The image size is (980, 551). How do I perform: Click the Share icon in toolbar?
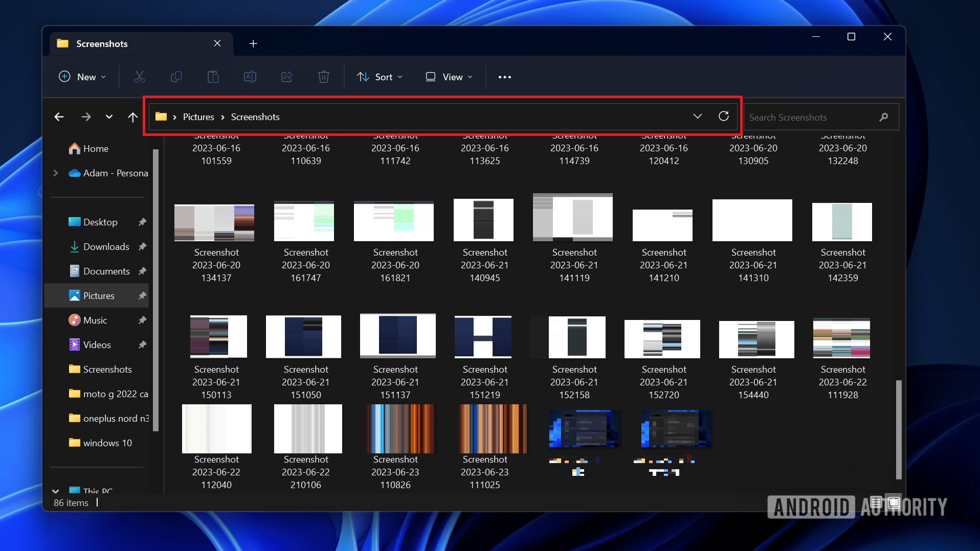coord(287,77)
